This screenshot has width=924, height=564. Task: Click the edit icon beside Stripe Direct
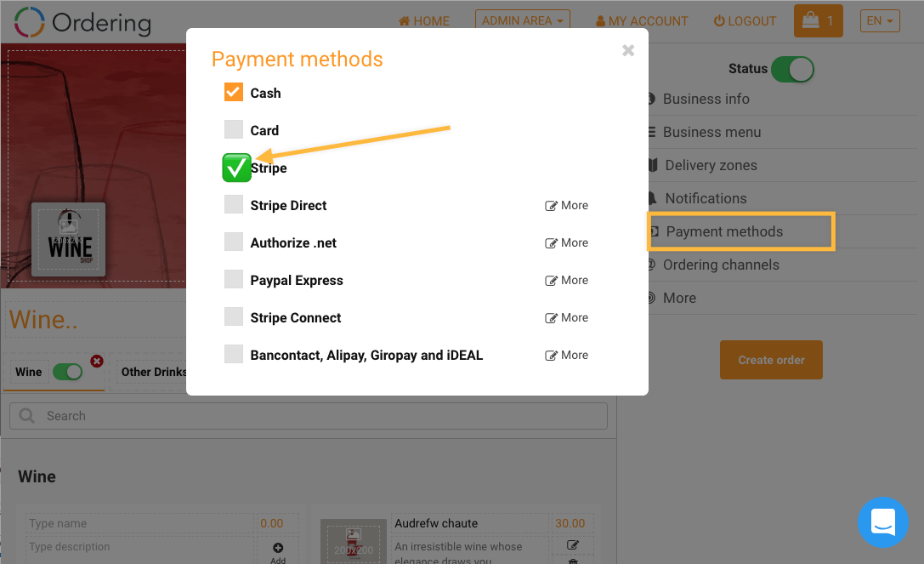pos(551,206)
